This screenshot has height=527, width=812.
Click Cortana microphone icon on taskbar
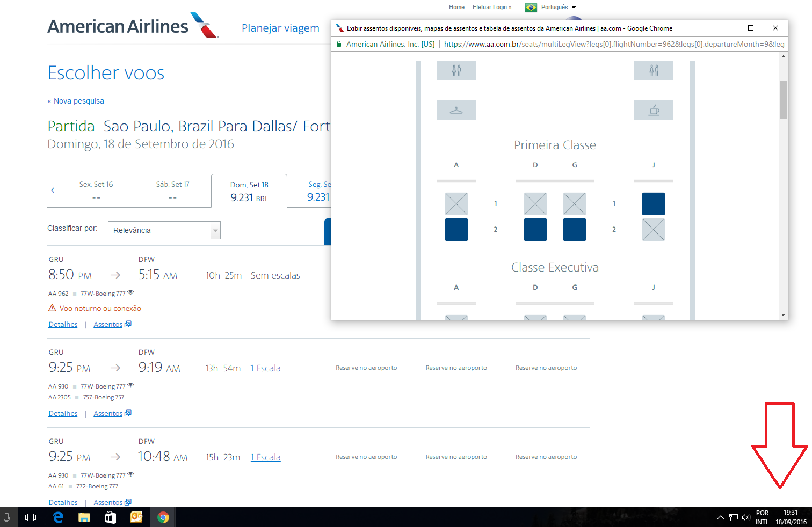tap(6, 517)
